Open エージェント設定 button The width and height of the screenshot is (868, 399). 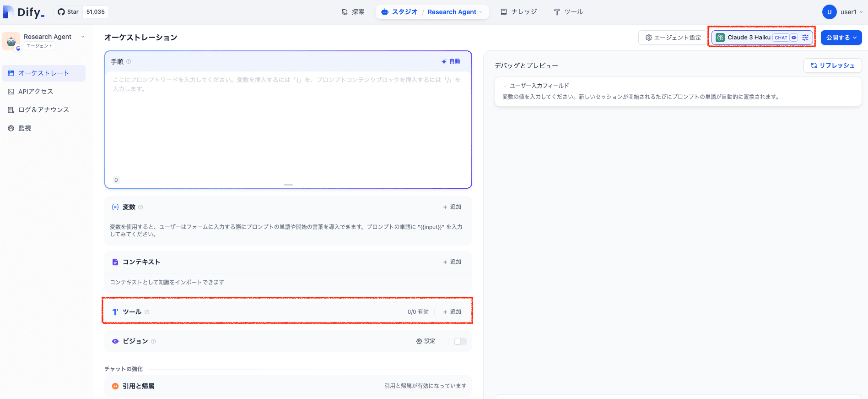[673, 38]
